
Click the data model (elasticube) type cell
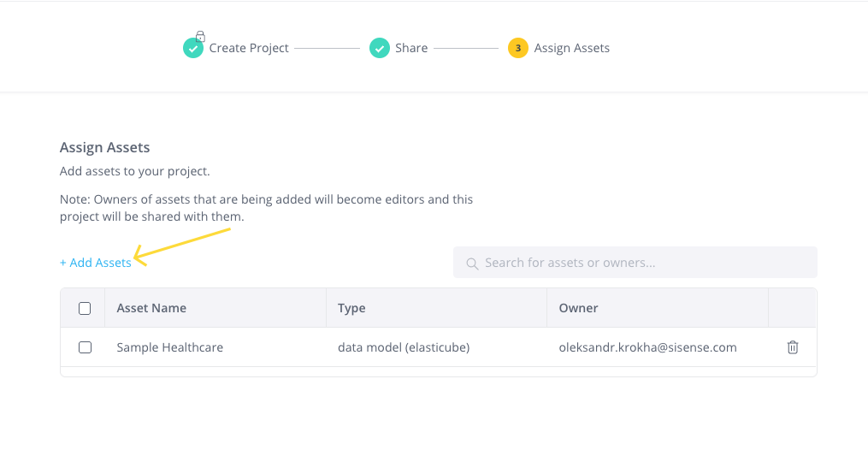coord(404,347)
